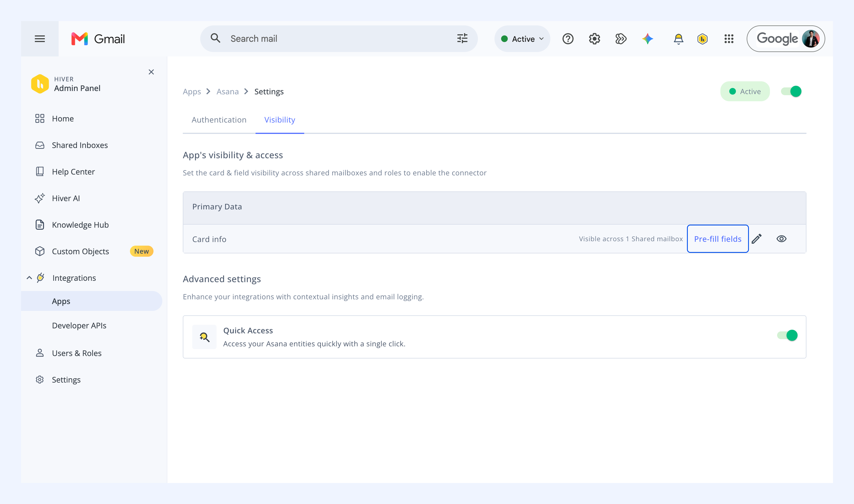The width and height of the screenshot is (854, 504).
Task: Go to Asana in the breadcrumb
Action: [228, 91]
